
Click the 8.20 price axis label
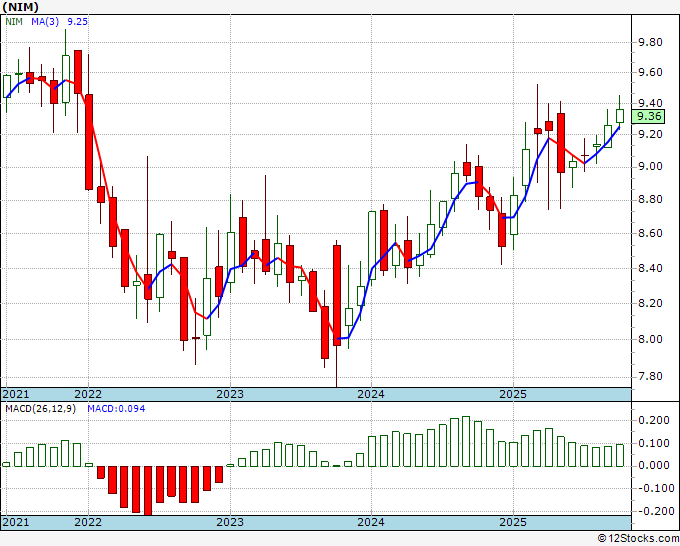650,303
